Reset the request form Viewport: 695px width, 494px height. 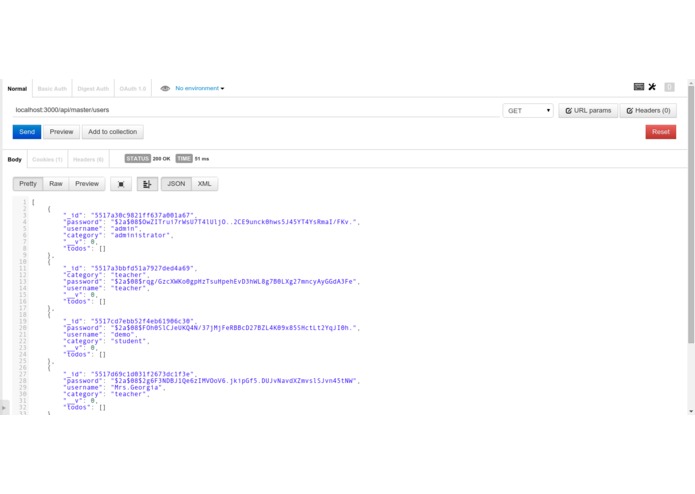click(660, 132)
